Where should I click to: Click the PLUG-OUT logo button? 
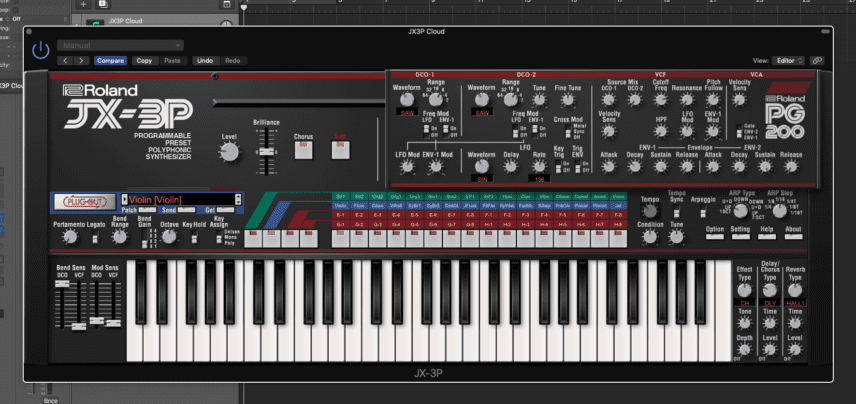click(x=85, y=201)
